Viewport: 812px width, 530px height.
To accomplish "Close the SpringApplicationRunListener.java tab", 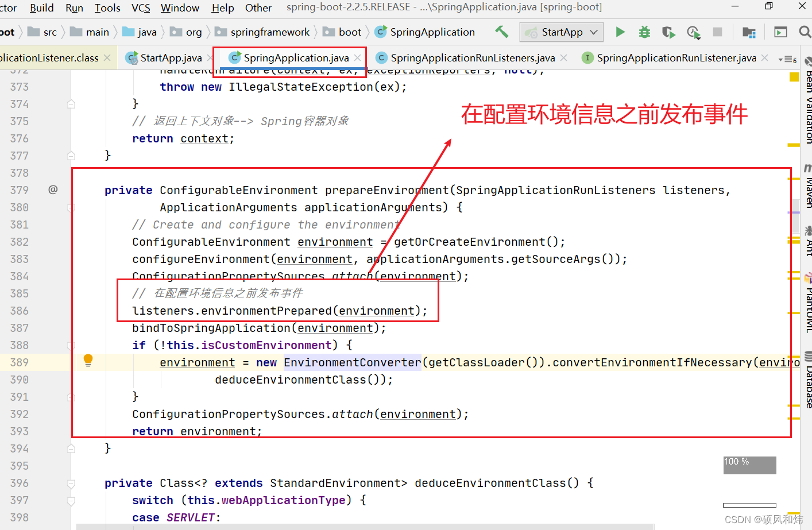I will pyautogui.click(x=764, y=58).
